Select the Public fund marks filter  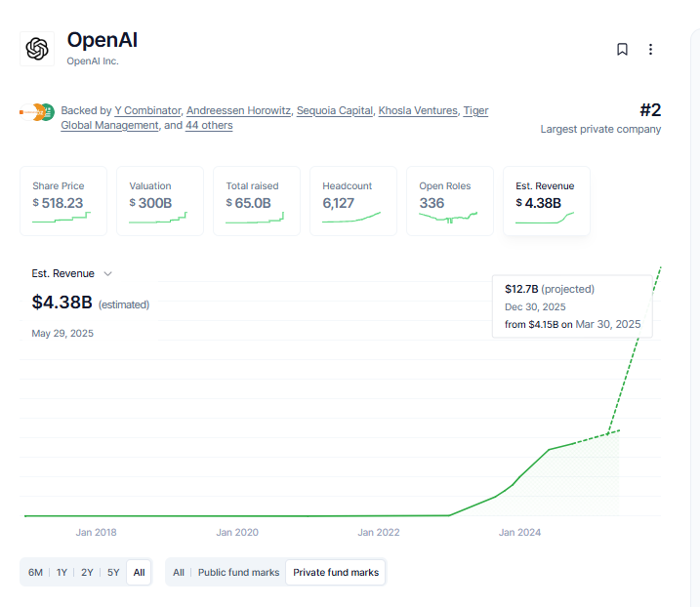[239, 572]
